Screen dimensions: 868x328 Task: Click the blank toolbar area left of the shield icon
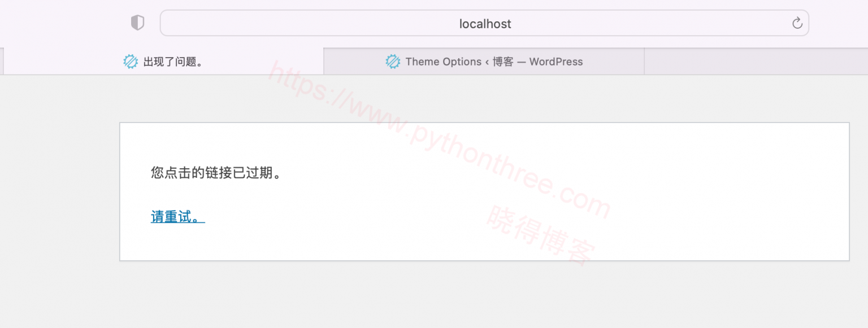pos(62,23)
